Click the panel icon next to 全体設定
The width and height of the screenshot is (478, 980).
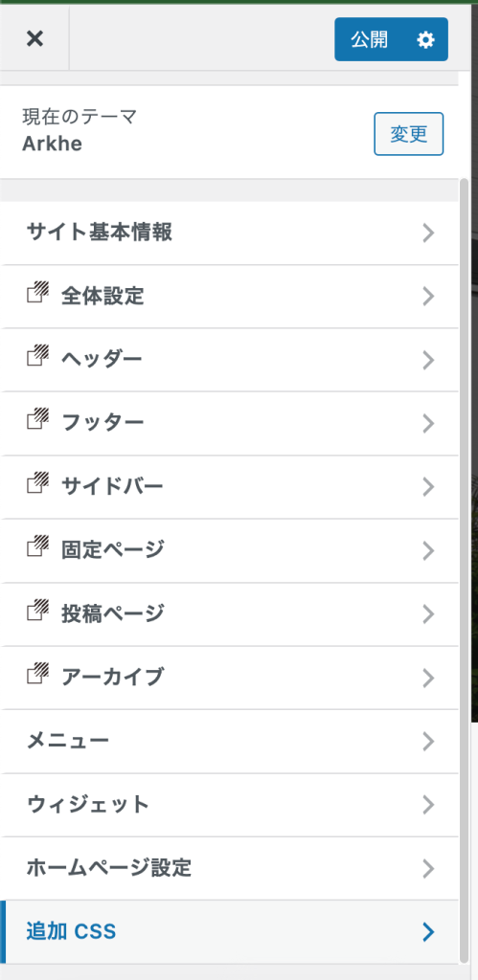(x=38, y=292)
